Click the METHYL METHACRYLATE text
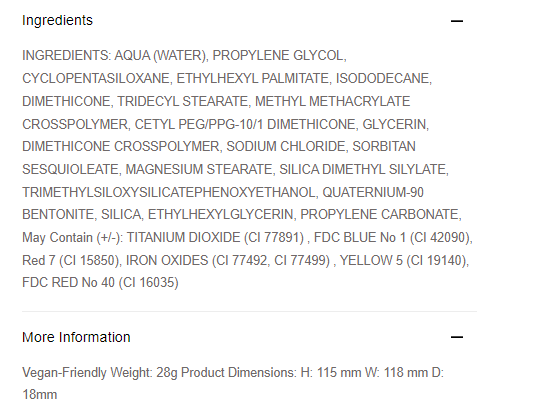 pos(332,101)
